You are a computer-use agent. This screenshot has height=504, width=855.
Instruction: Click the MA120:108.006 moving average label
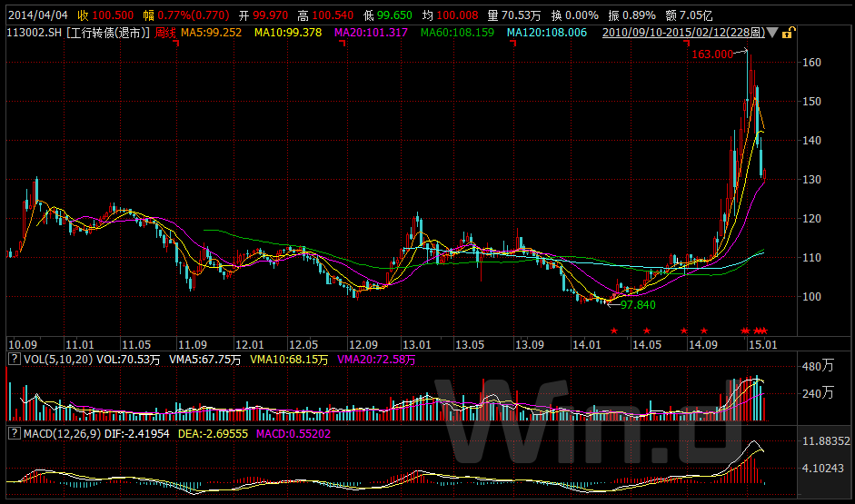tap(546, 33)
